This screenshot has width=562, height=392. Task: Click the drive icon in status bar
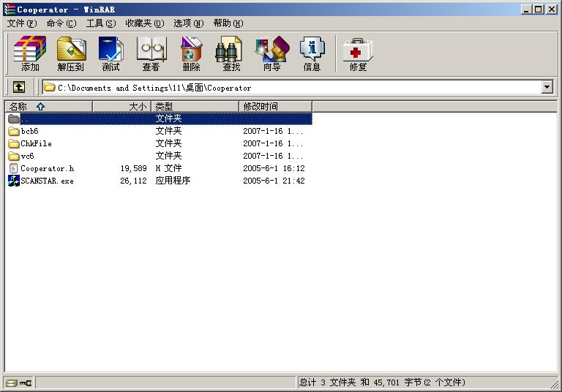tap(12, 383)
